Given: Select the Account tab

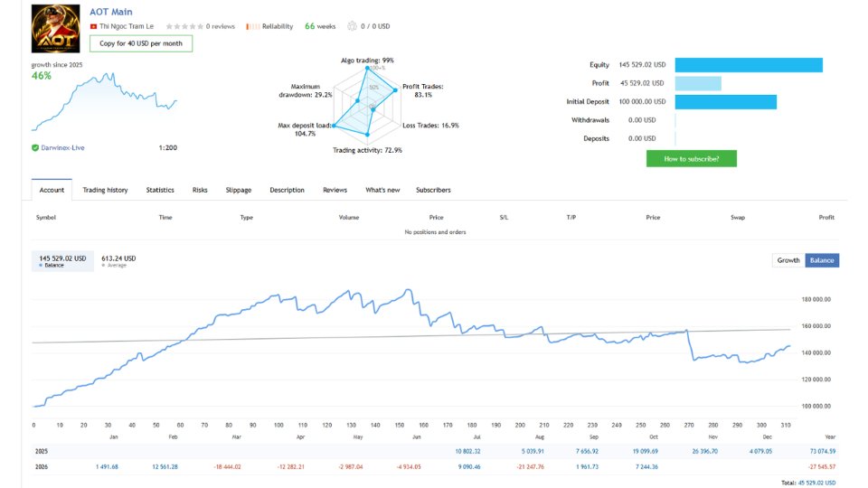Looking at the screenshot, I should click(52, 190).
